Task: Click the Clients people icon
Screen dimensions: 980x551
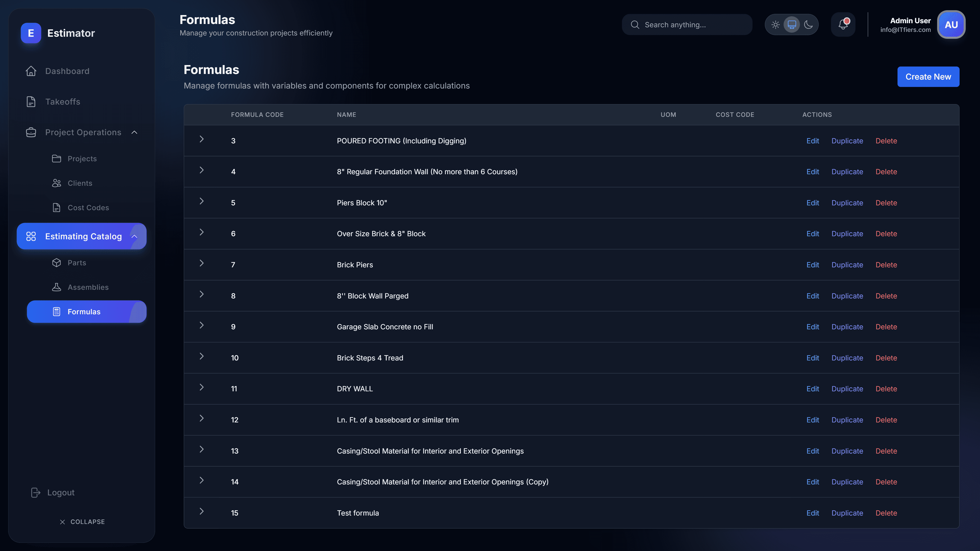Action: (x=56, y=183)
